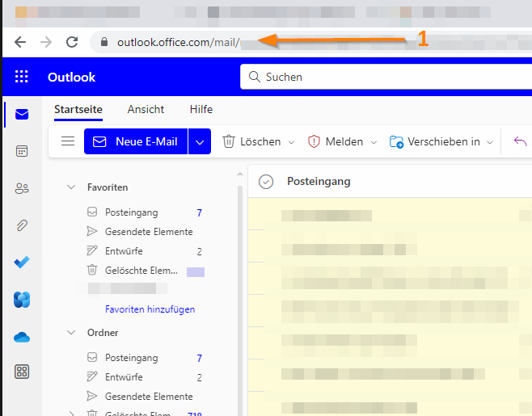Image resolution: width=532 pixels, height=416 pixels.
Task: Open the app launcher grid icon
Action: pos(21,77)
